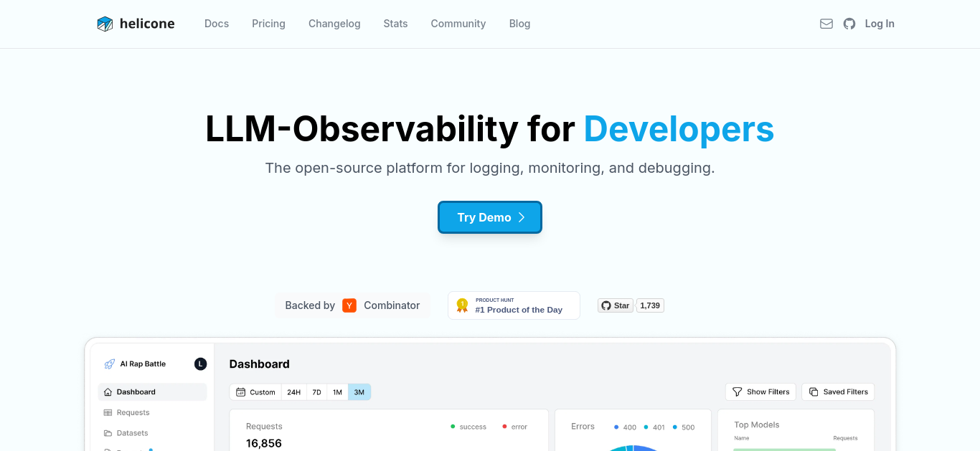Click the Requests column header in Top Models

click(845, 438)
